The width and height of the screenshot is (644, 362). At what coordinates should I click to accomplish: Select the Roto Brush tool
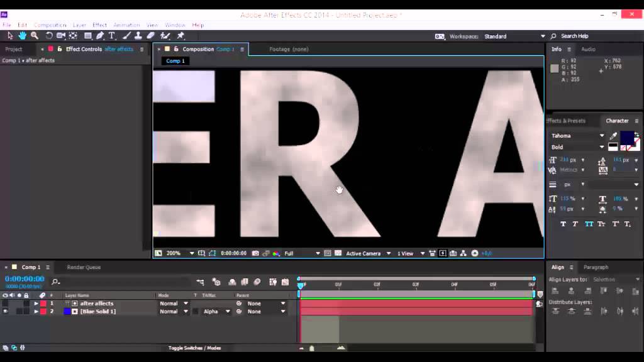(x=165, y=36)
